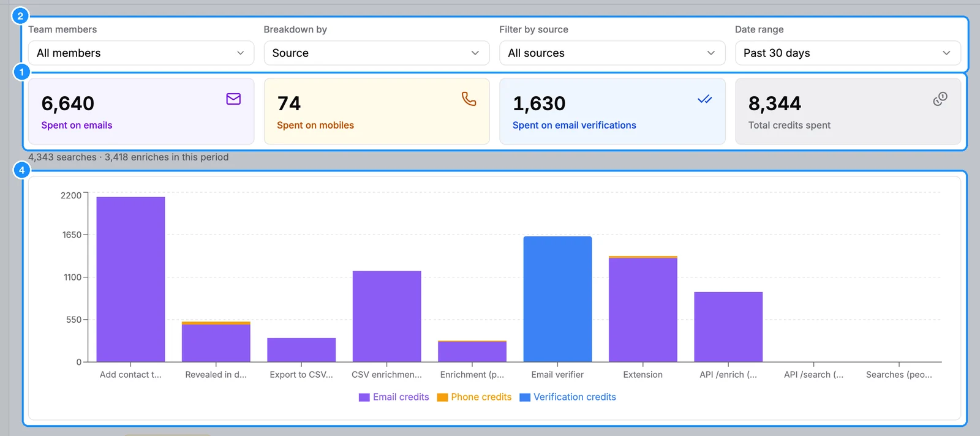The image size is (980, 436).
Task: Click the 'Extension' axis label
Action: (x=643, y=375)
